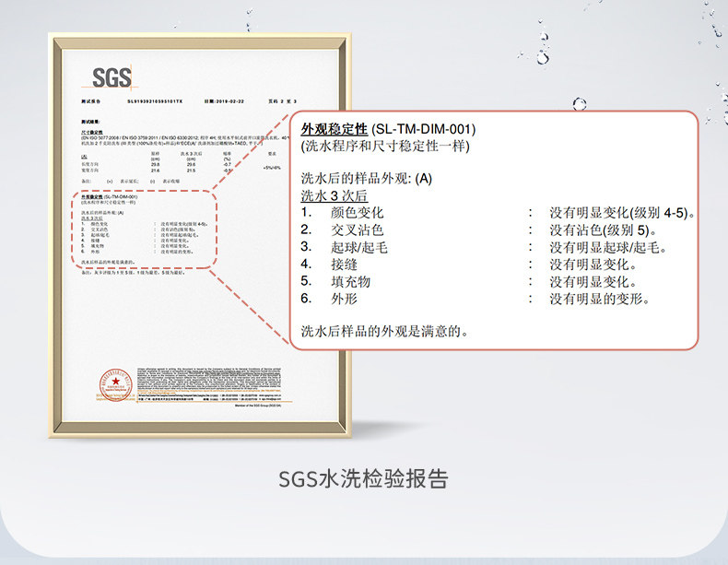Click the line '(洗水程序和尺寸稳定性一样)' in callout
This screenshot has height=565, width=728.
click(x=385, y=146)
